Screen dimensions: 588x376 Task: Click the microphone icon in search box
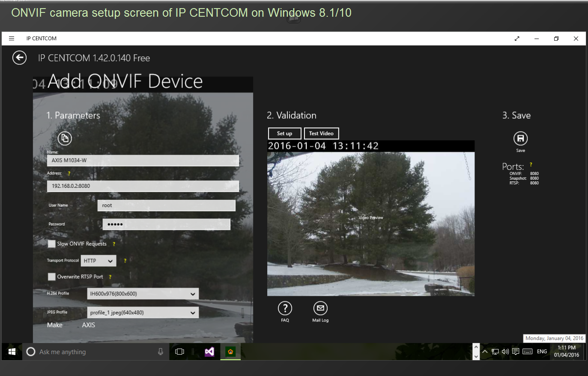click(161, 352)
